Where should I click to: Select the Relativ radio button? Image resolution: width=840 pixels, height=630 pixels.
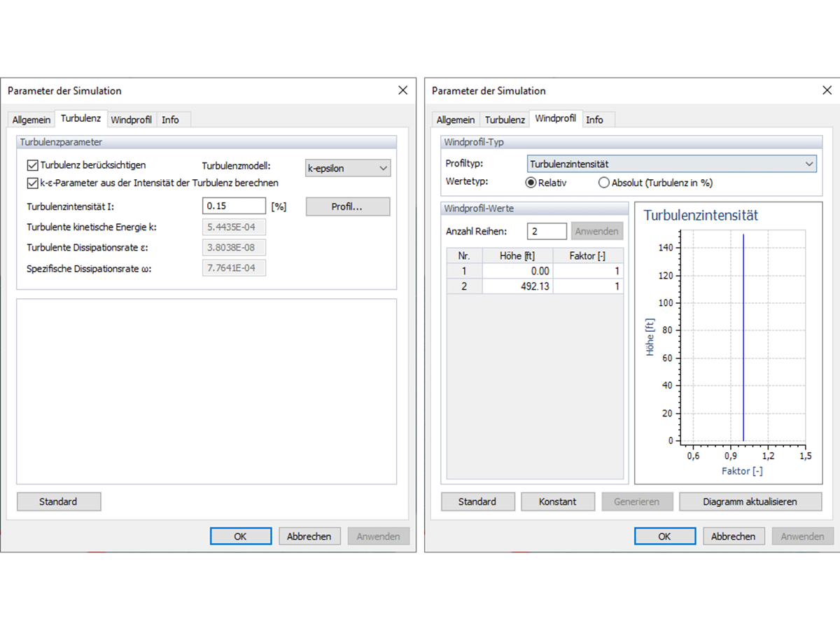click(531, 183)
